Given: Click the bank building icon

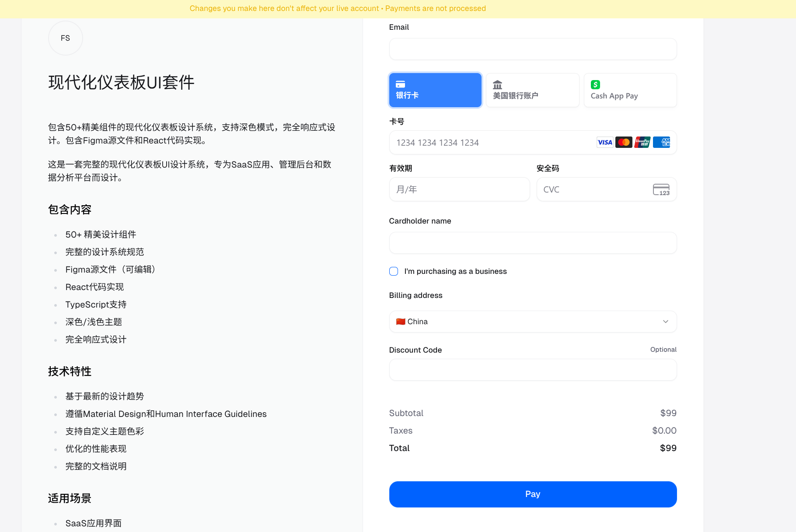Looking at the screenshot, I should [497, 85].
